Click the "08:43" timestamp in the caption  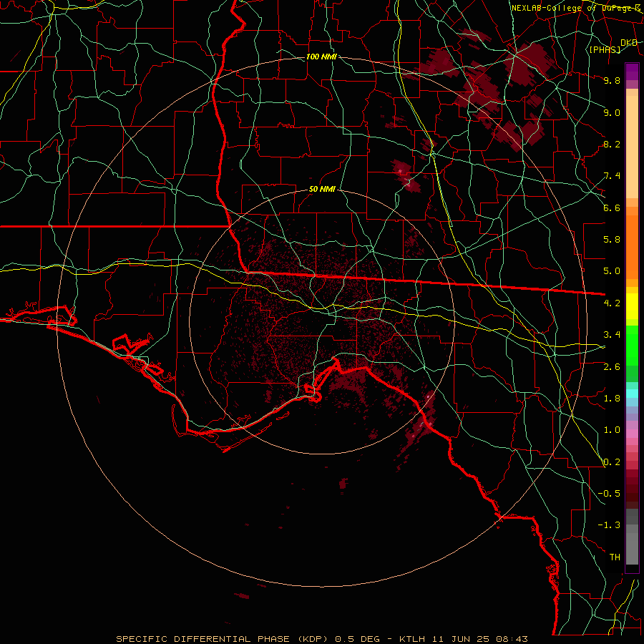pyautogui.click(x=511, y=639)
